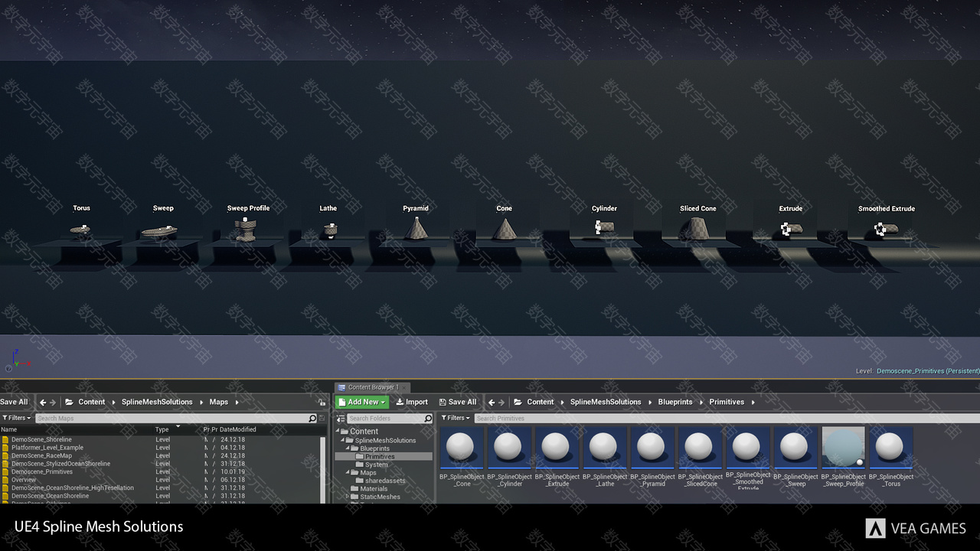Select BP_SplineObject_Cylinder asset thumbnail

(509, 448)
